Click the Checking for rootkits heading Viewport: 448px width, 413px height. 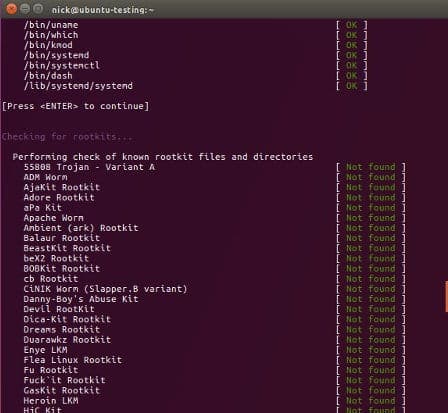click(67, 137)
